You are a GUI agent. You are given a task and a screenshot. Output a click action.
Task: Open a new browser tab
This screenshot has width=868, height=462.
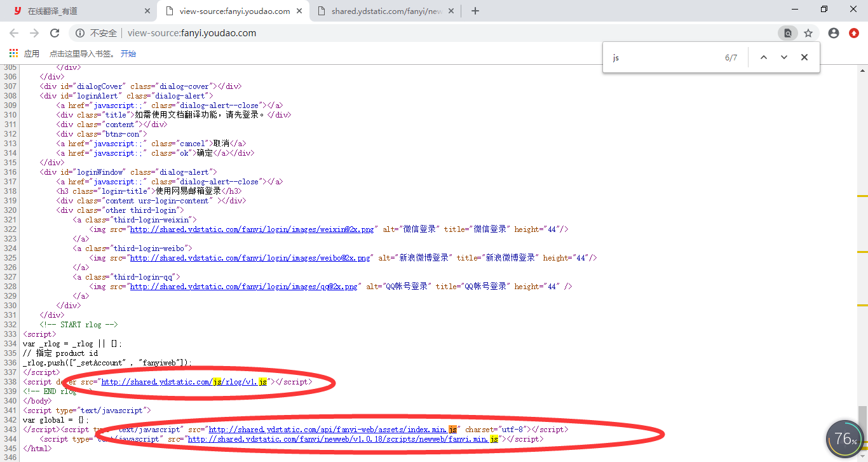[475, 11]
